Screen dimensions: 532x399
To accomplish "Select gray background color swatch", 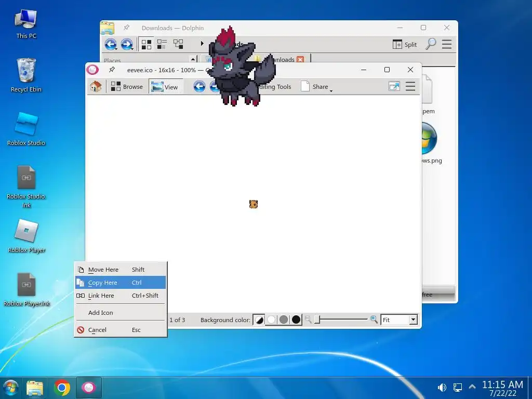I will click(284, 320).
